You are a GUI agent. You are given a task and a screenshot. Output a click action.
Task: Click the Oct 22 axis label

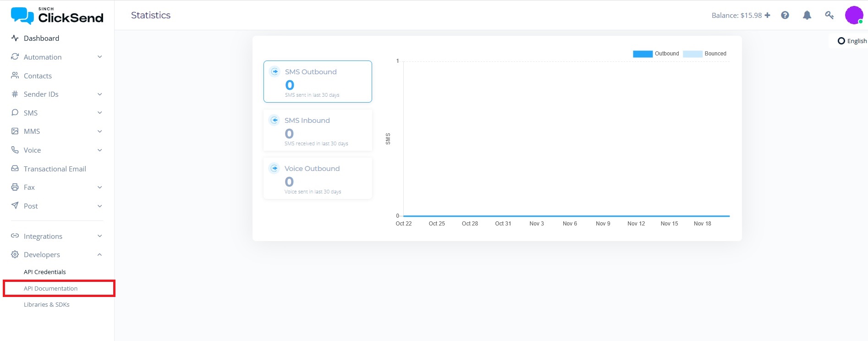point(404,224)
